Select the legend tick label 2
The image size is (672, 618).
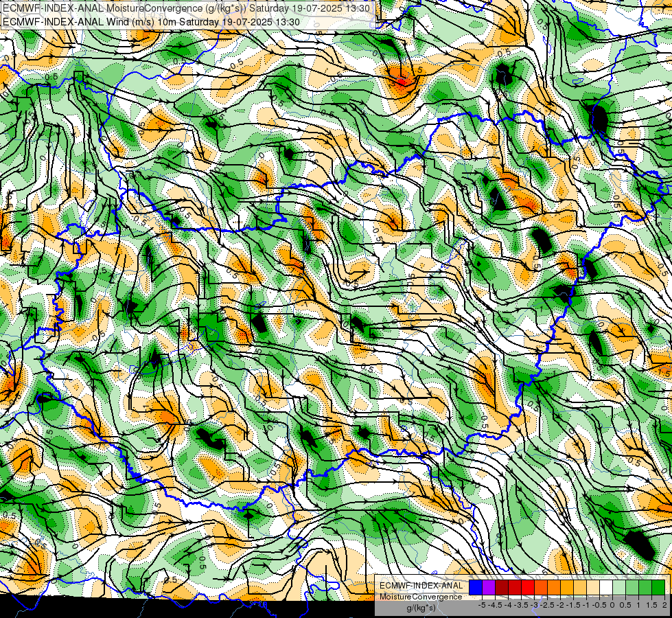click(664, 605)
